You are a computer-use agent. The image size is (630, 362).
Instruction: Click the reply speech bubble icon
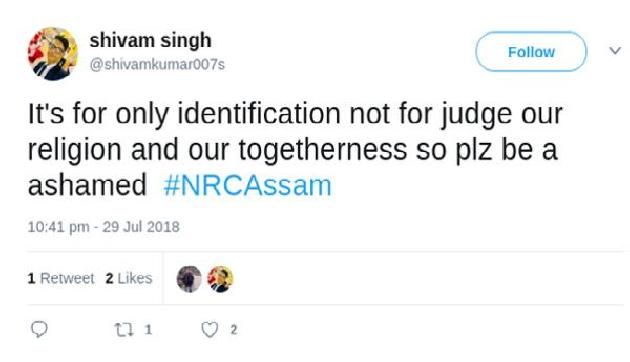[x=39, y=329]
